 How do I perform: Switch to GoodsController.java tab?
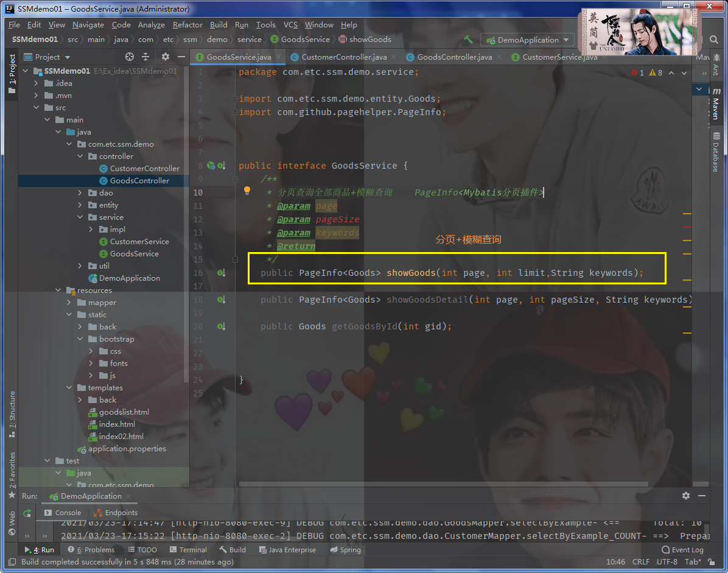coord(454,57)
